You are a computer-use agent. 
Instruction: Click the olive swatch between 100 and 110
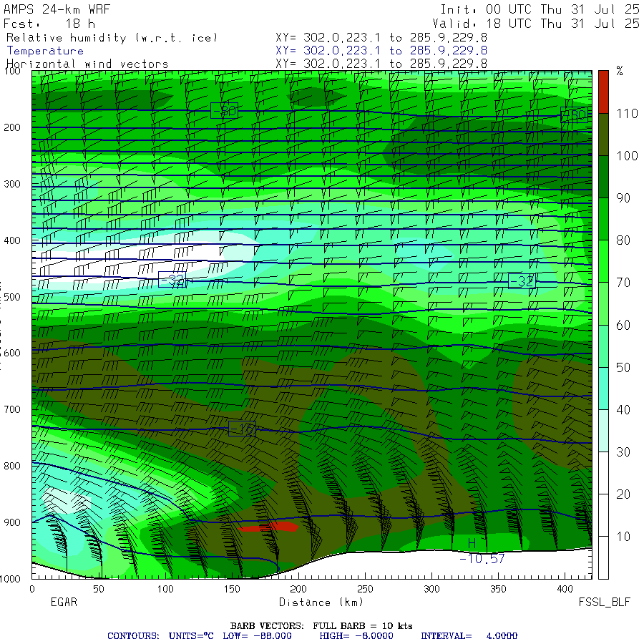603,135
